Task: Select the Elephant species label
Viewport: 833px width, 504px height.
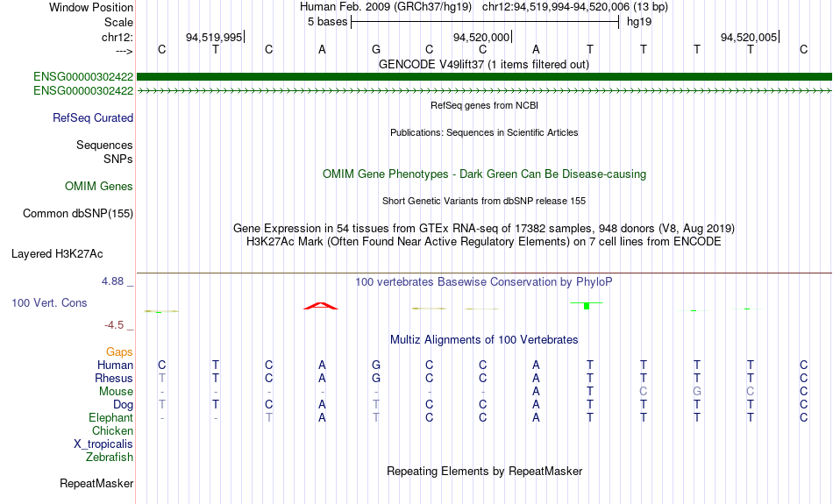Action: tap(110, 418)
